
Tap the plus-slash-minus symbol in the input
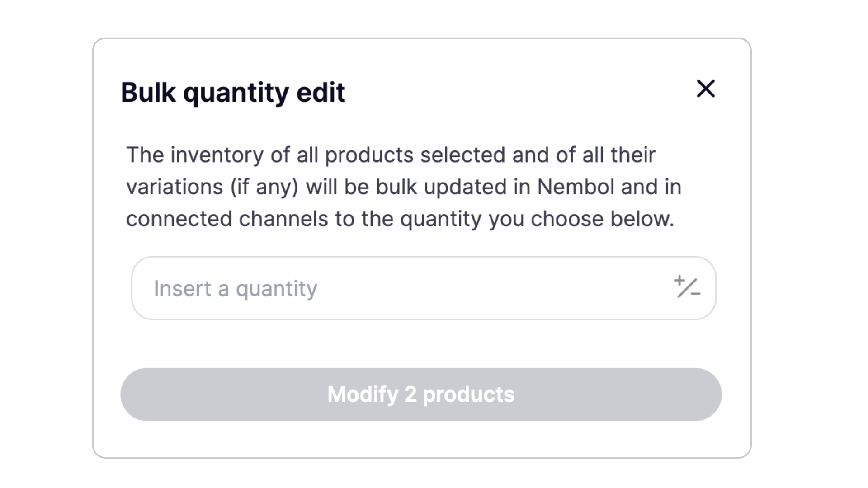pyautogui.click(x=687, y=287)
